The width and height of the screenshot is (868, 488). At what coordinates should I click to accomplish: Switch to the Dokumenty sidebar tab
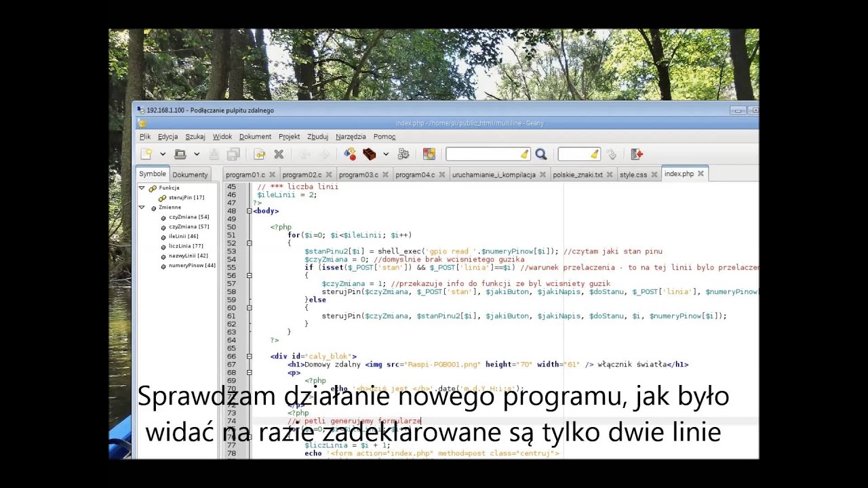pos(190,175)
